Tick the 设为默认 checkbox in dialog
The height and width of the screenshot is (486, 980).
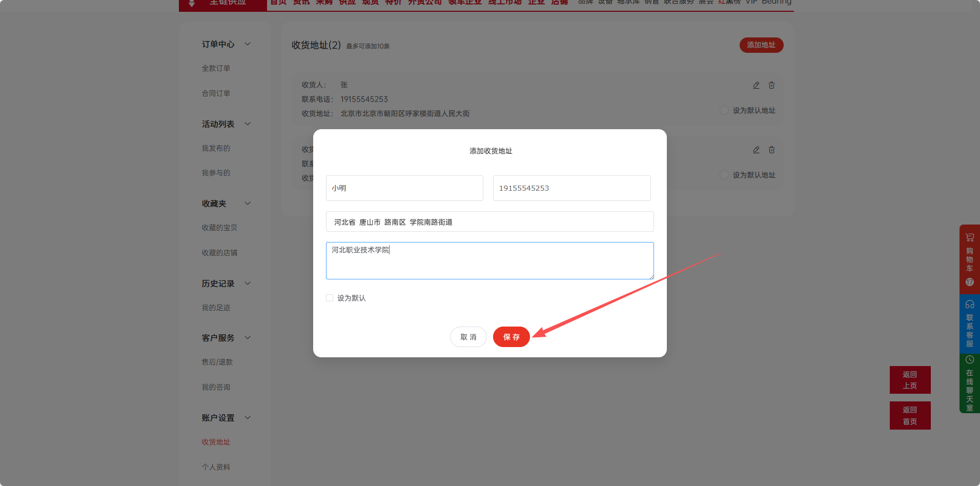[x=330, y=298]
